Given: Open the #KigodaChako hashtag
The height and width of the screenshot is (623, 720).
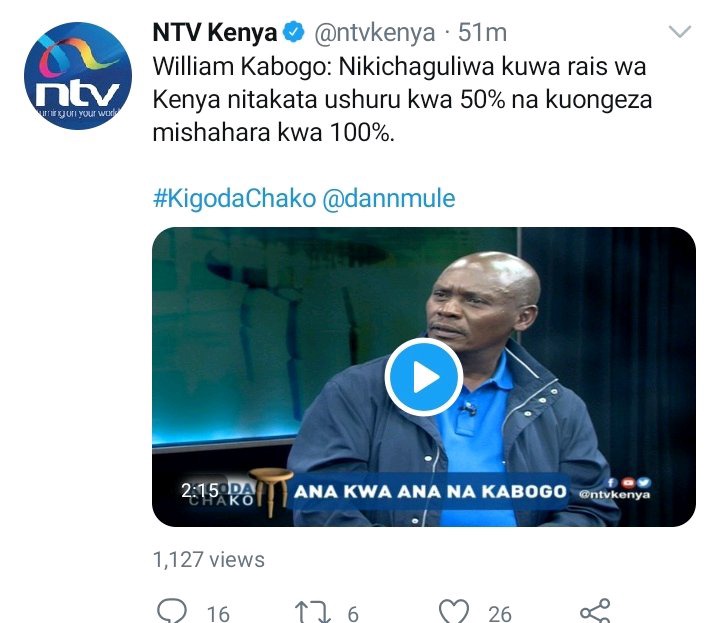Looking at the screenshot, I should point(234,198).
